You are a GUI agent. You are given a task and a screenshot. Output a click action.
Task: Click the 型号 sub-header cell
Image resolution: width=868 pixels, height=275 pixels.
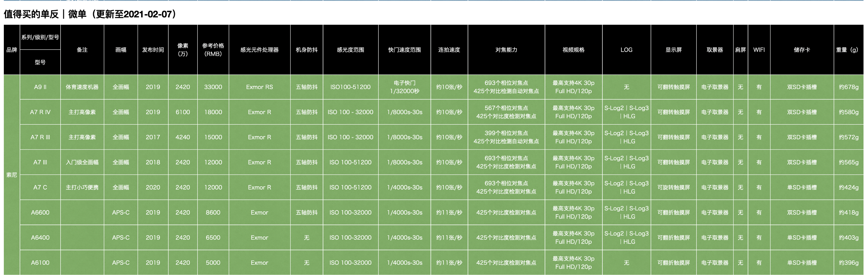[x=40, y=62]
